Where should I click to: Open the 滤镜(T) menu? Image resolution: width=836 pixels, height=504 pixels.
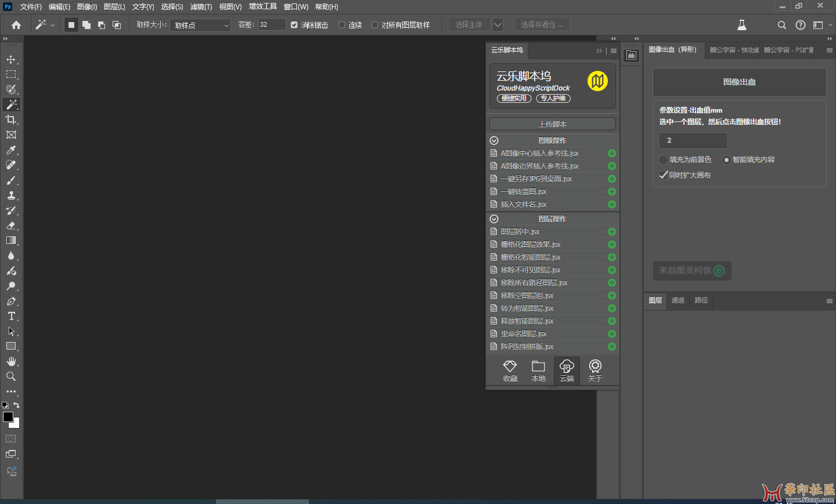point(201,7)
